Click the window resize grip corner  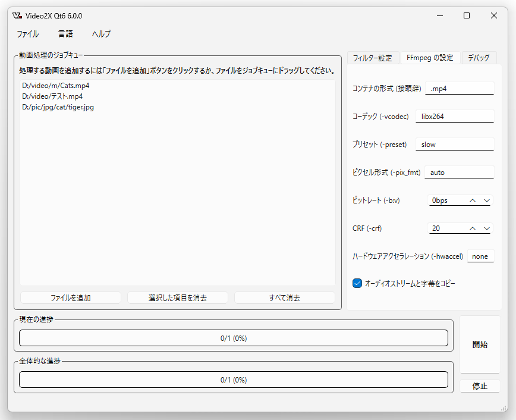pyautogui.click(x=504, y=408)
